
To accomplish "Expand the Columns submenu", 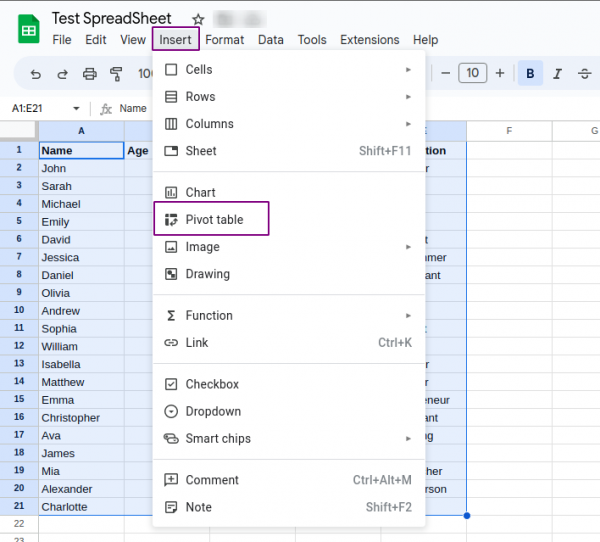I will [x=289, y=124].
